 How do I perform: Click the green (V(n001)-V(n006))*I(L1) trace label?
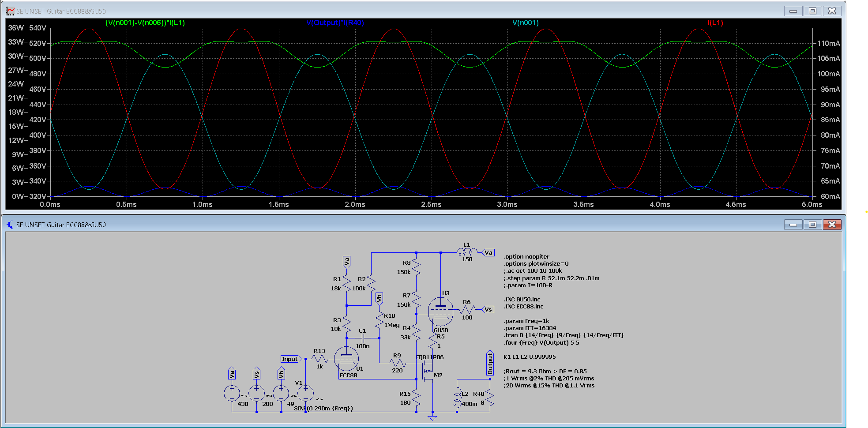click(145, 23)
